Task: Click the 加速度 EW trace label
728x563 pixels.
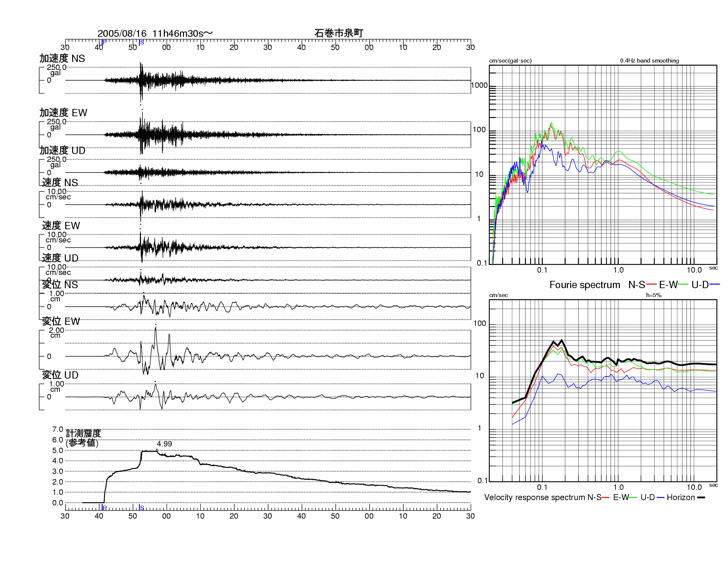Action: (x=63, y=113)
